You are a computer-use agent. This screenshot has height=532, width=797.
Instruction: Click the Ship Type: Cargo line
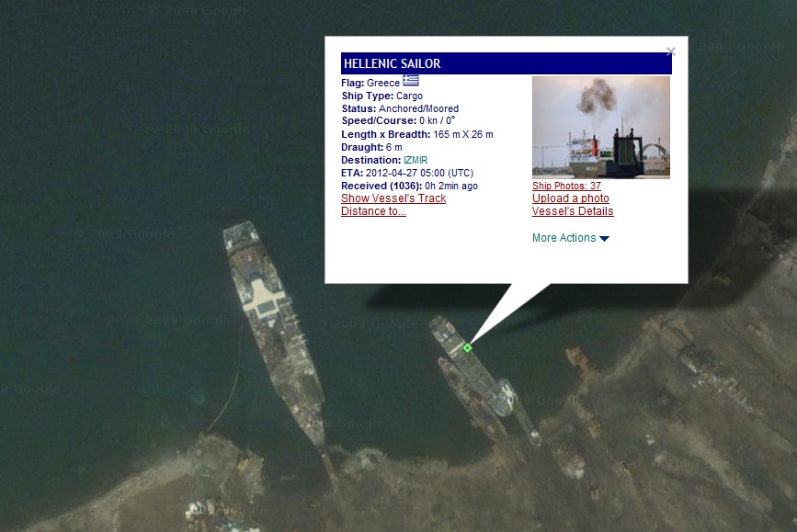(x=382, y=96)
